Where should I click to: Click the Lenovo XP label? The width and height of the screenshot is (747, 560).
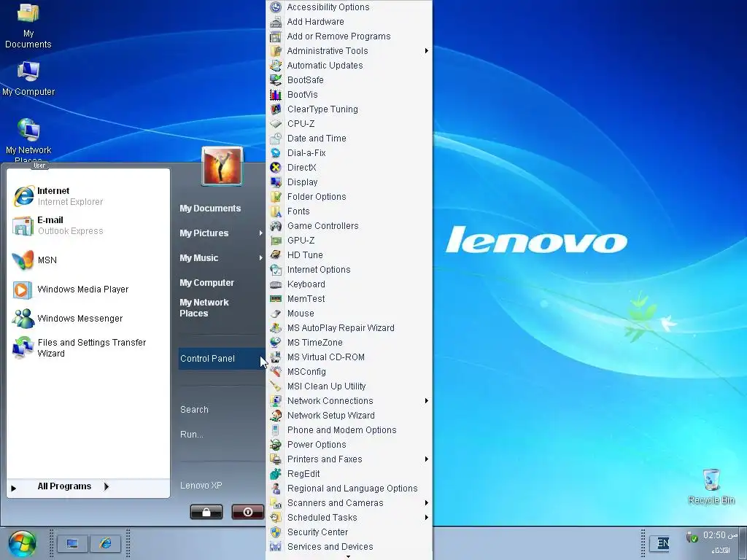[201, 485]
